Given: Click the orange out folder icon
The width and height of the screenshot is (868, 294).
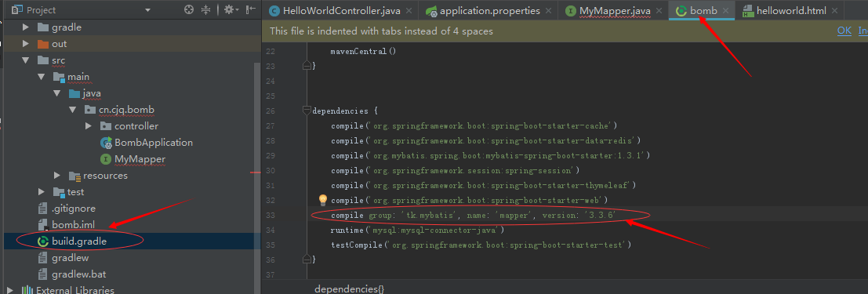Looking at the screenshot, I should (x=42, y=44).
